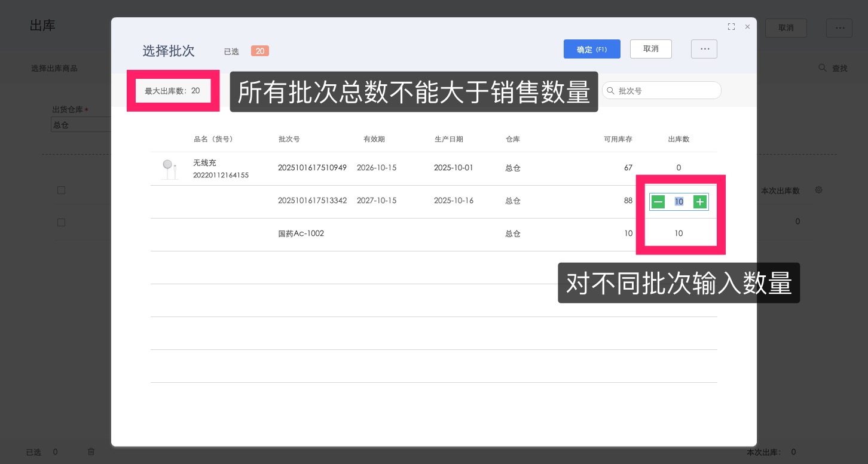Click the 无线充 product thumbnail image
The height and width of the screenshot is (464, 868).
(169, 168)
